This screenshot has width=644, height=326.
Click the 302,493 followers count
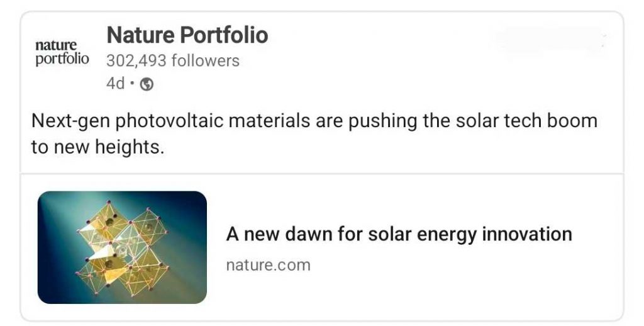pyautogui.click(x=173, y=61)
